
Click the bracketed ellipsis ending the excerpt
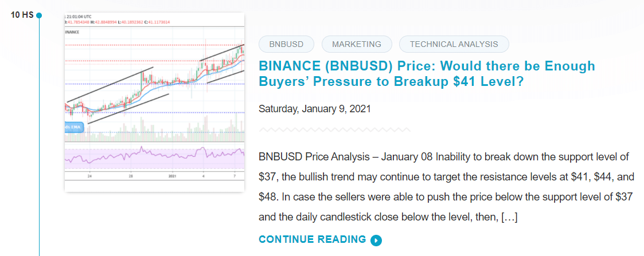coord(509,216)
